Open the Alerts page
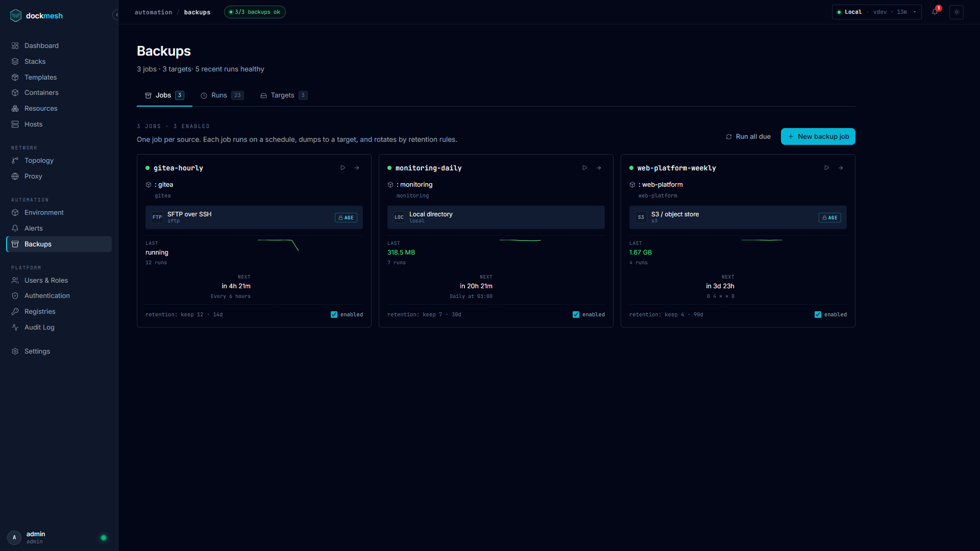The width and height of the screenshot is (980, 551). [59, 228]
